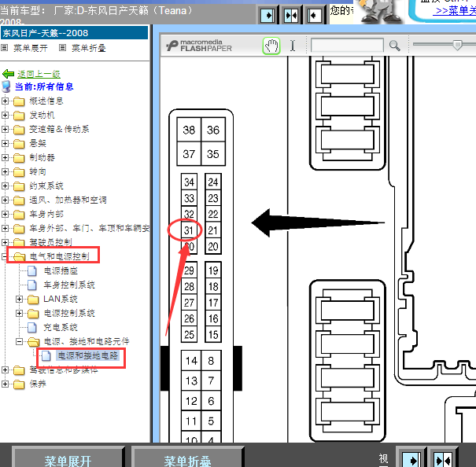Click the 东风日产-天籁--2008 header bar

(75, 33)
